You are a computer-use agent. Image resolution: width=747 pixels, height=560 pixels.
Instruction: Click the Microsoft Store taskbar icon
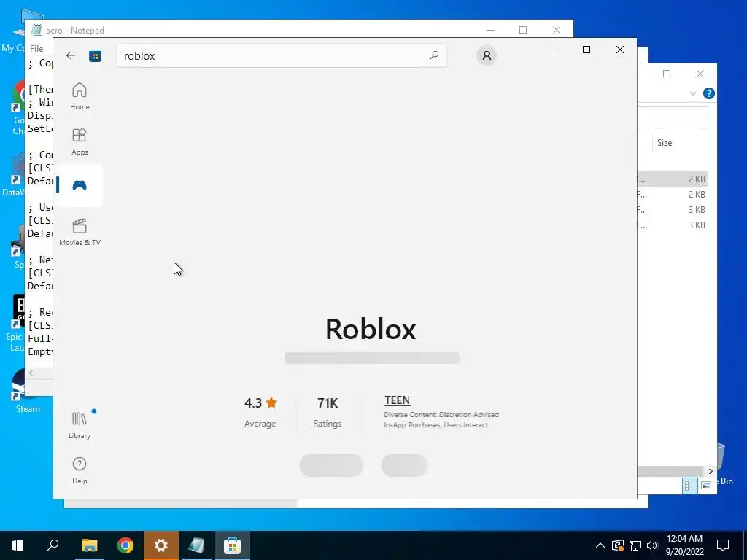click(233, 545)
